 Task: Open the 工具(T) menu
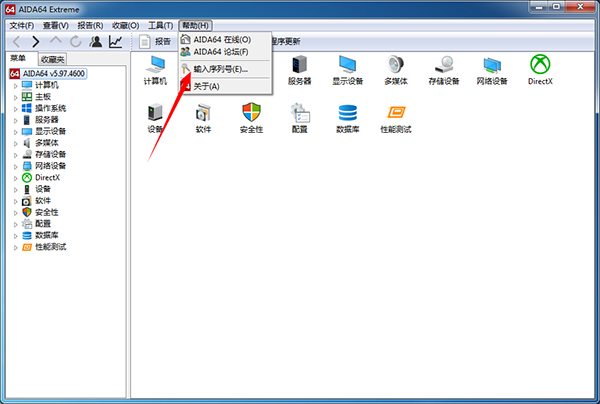160,26
